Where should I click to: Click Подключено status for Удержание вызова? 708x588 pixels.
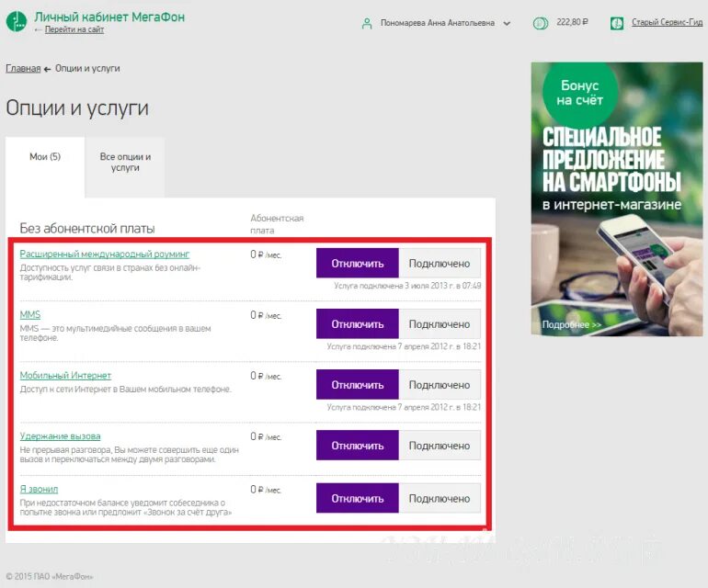tap(440, 446)
